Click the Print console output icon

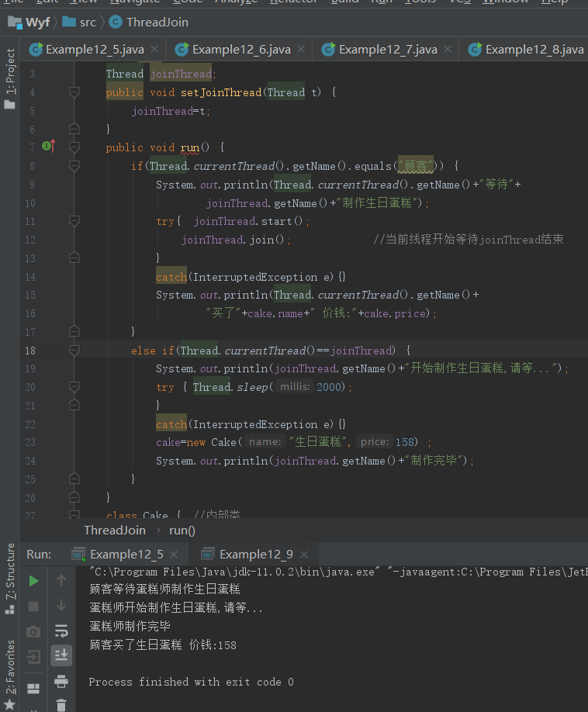click(61, 681)
